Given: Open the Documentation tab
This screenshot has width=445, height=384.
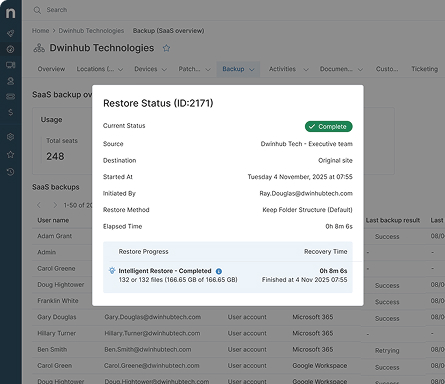Looking at the screenshot, I should point(336,69).
